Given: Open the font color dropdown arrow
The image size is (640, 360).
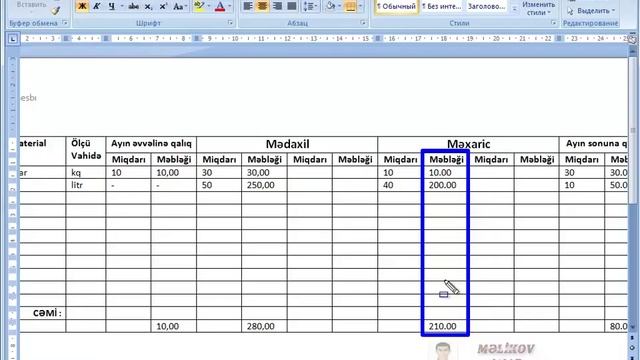Looking at the screenshot, I should [229, 6].
